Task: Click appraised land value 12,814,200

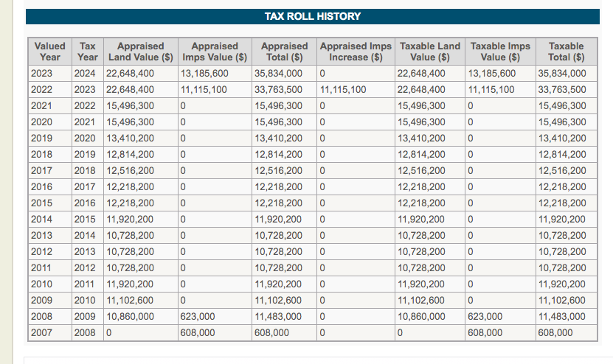Action: coord(141,155)
